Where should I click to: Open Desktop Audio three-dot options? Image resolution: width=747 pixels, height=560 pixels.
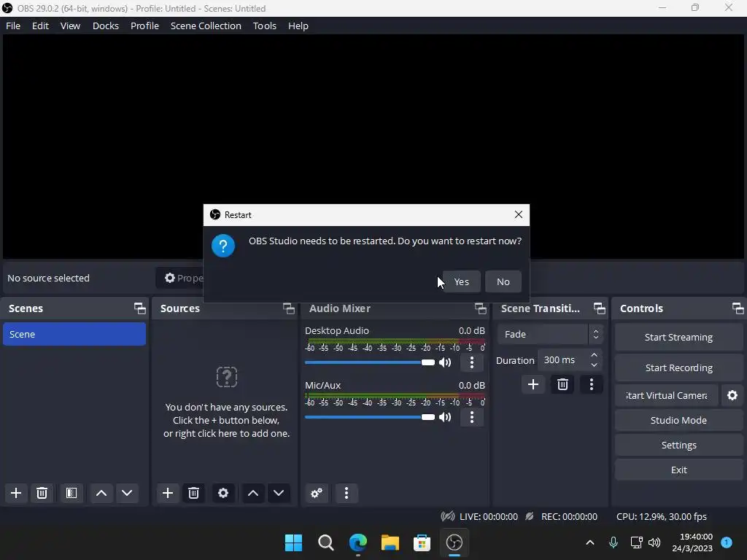point(472,362)
